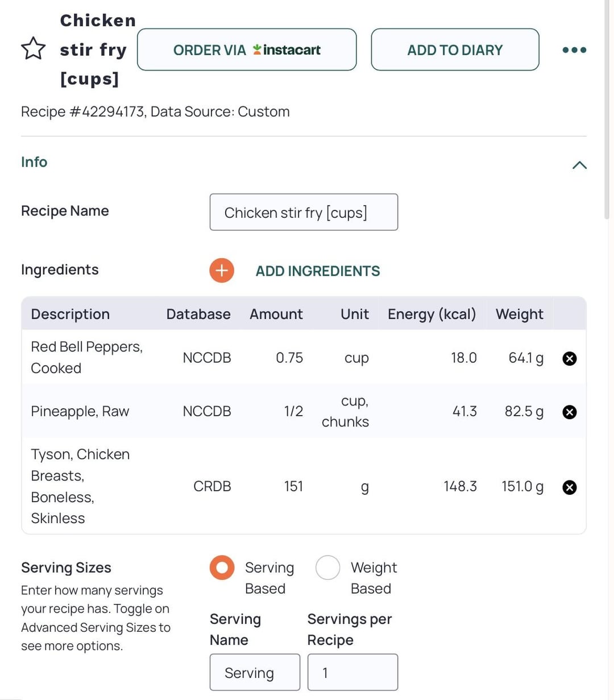Click the Unit column header
This screenshot has width=614, height=700.
tap(355, 314)
